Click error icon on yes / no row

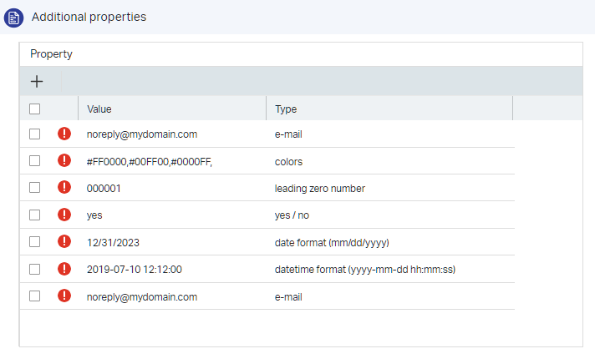pos(64,215)
